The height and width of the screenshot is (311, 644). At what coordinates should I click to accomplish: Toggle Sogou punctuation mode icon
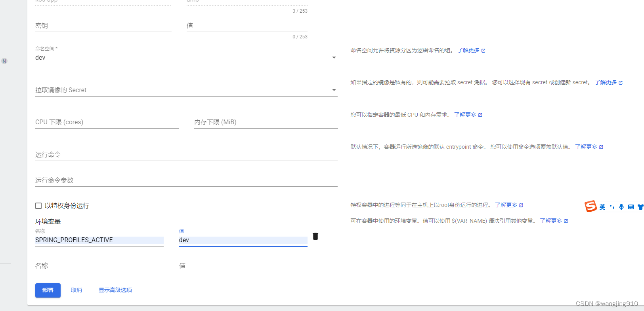(x=612, y=207)
